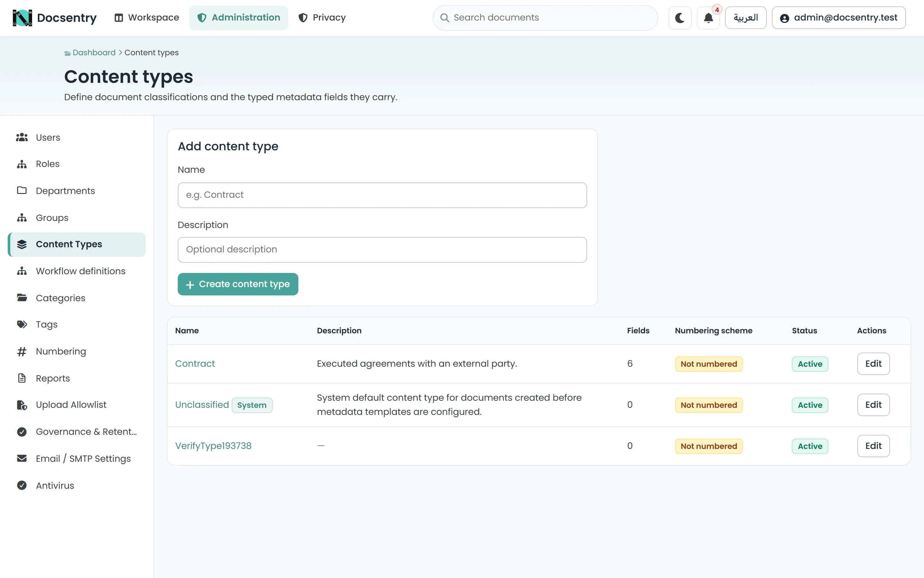Screen dimensions: 924x578
Task: Open Categories in the sidebar
Action: click(77, 298)
